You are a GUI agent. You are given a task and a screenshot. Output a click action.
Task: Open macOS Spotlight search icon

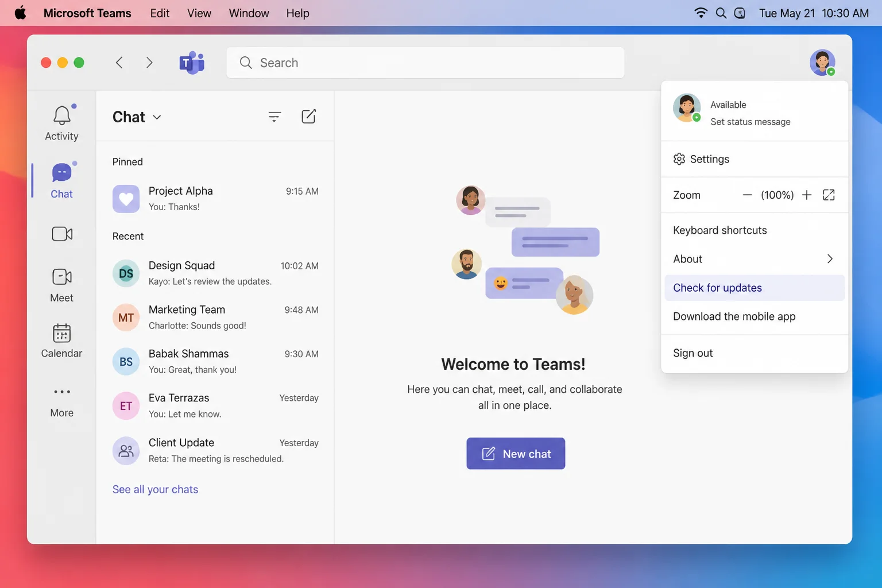point(721,13)
